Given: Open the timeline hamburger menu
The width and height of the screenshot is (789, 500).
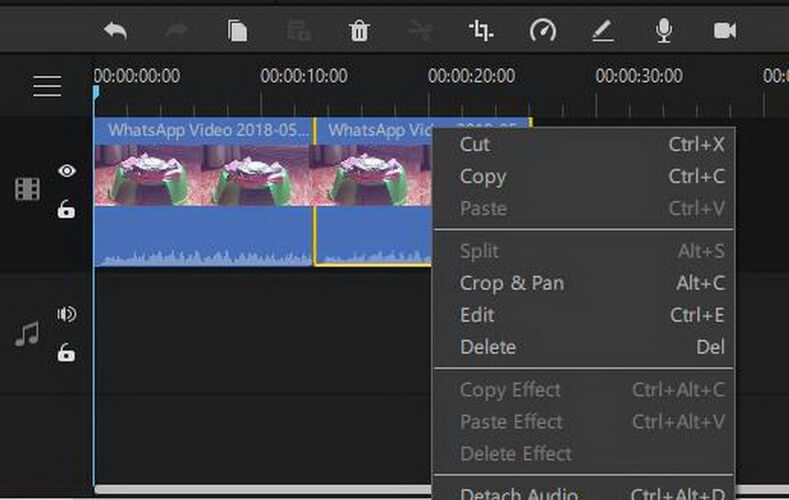Looking at the screenshot, I should (47, 86).
